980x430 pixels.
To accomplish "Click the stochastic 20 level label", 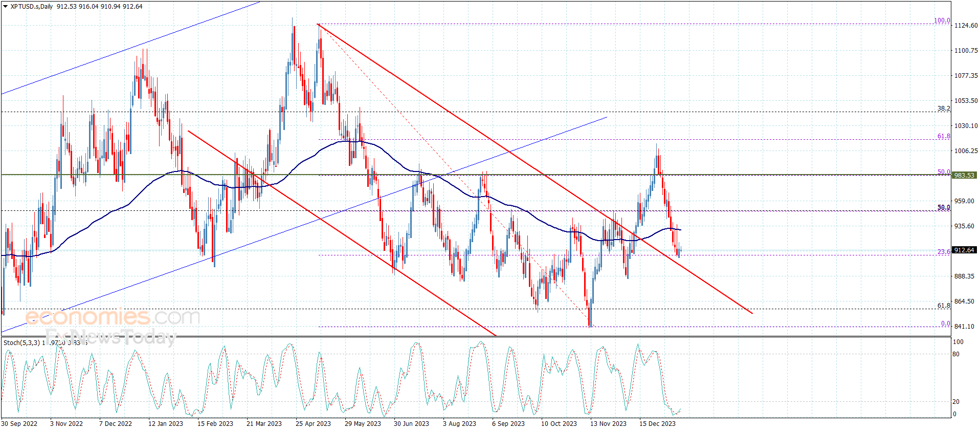I will point(956,402).
